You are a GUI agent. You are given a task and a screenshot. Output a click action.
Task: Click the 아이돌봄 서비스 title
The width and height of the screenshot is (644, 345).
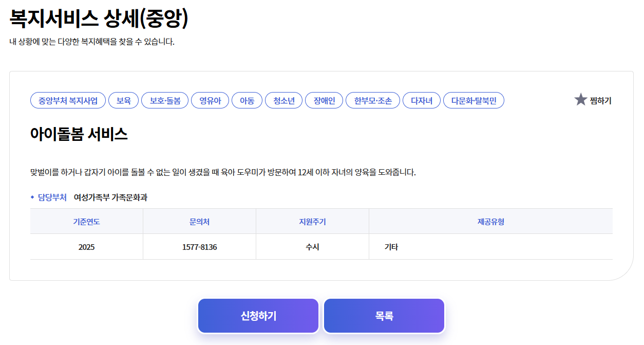[79, 135]
